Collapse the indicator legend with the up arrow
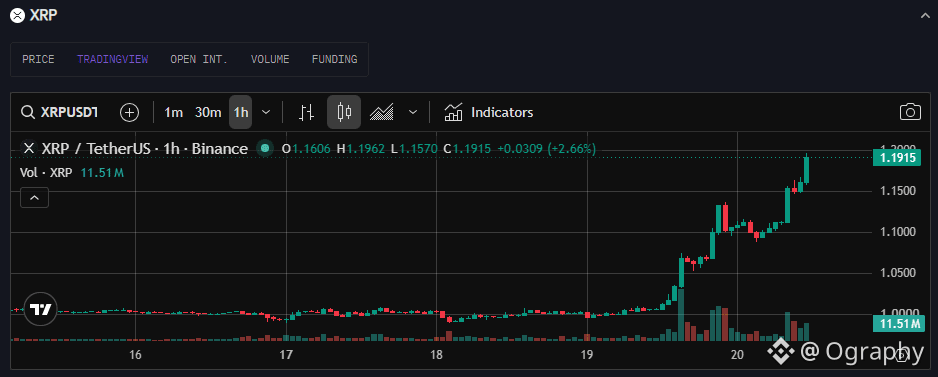This screenshot has height=377, width=938. tap(35, 197)
